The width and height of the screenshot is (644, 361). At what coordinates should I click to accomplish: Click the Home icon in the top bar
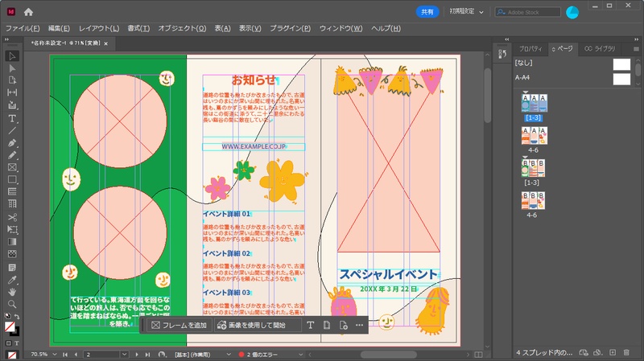tap(28, 12)
